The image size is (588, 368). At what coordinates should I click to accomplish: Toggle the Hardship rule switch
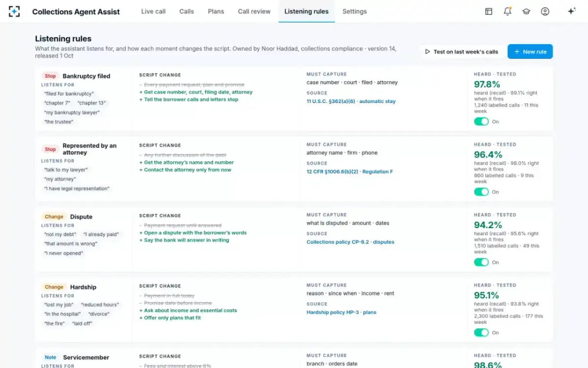[x=482, y=332]
